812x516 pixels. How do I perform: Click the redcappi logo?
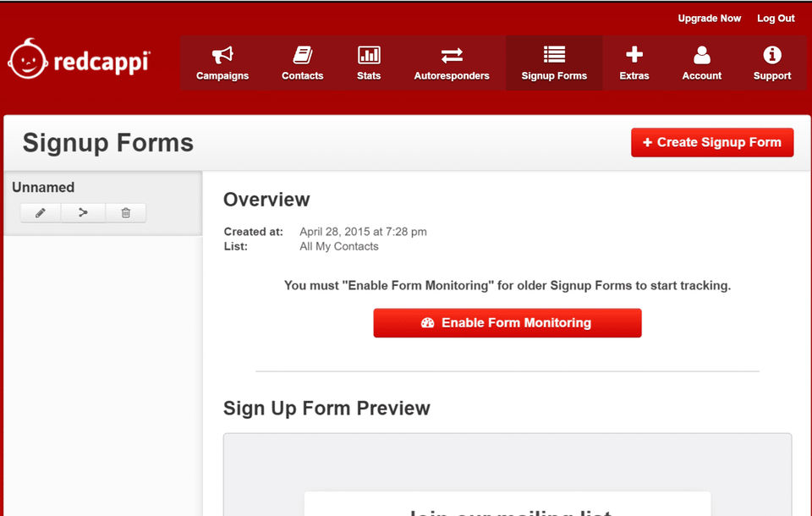pos(80,59)
